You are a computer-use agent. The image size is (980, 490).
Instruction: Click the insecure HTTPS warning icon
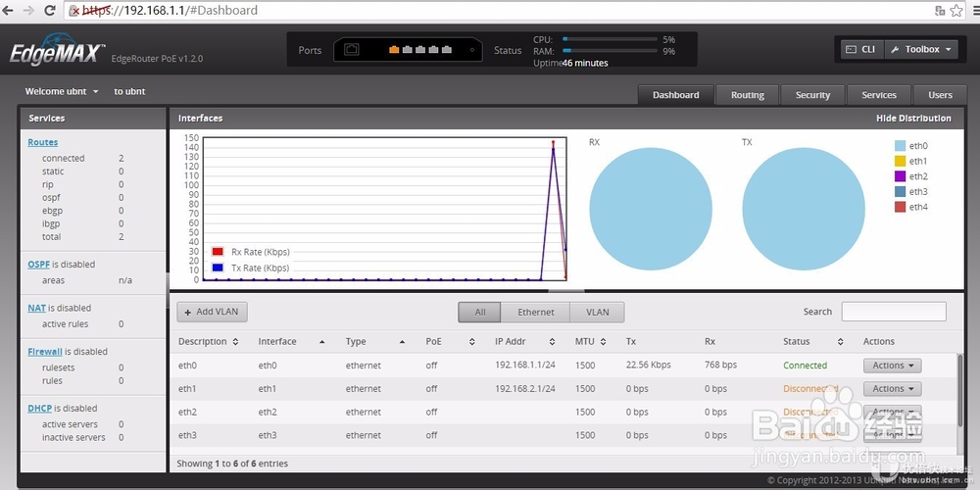pos(74,11)
